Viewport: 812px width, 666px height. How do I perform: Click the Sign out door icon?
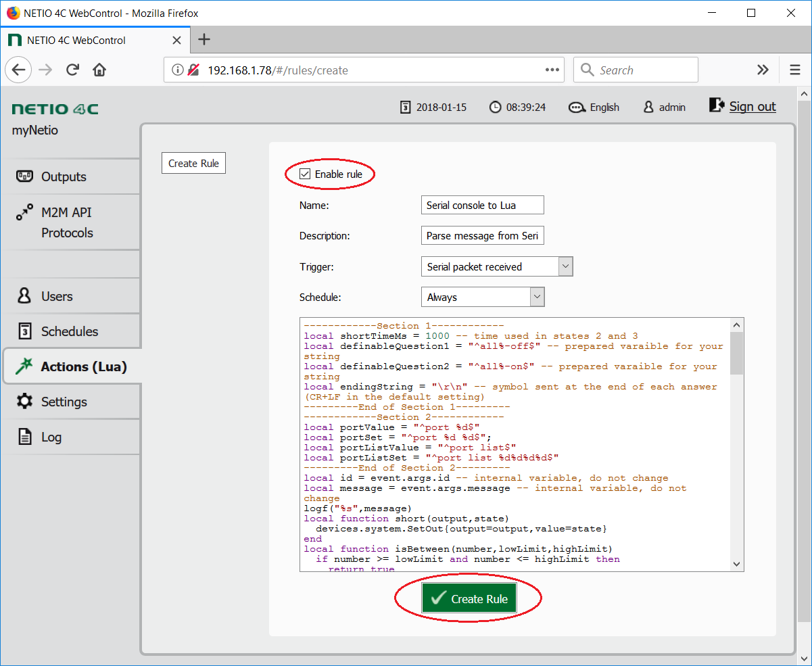click(x=716, y=105)
